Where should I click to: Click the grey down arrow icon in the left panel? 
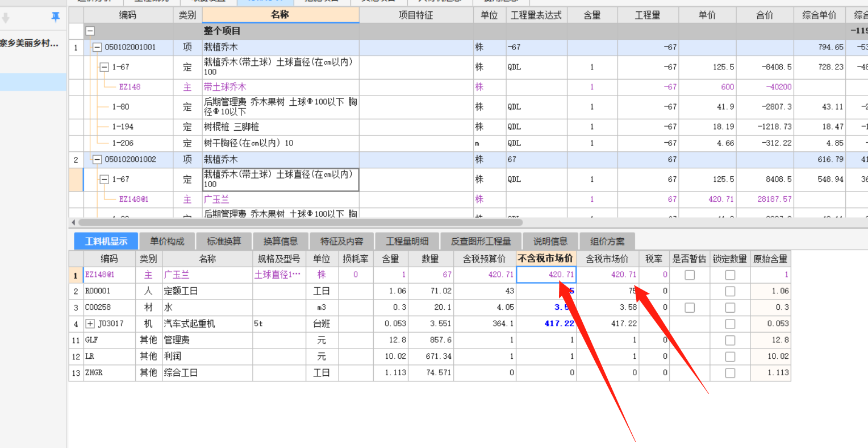6,18
